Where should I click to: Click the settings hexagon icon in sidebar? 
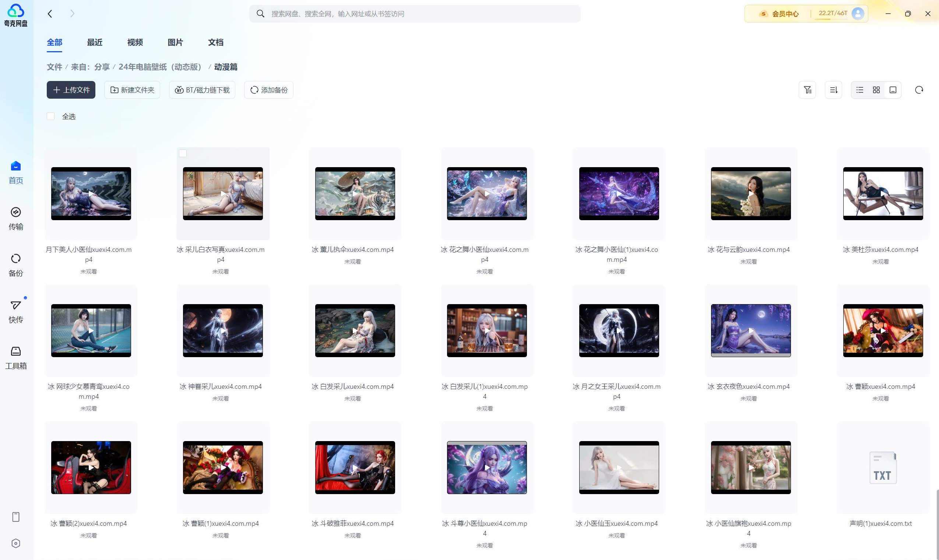click(15, 543)
